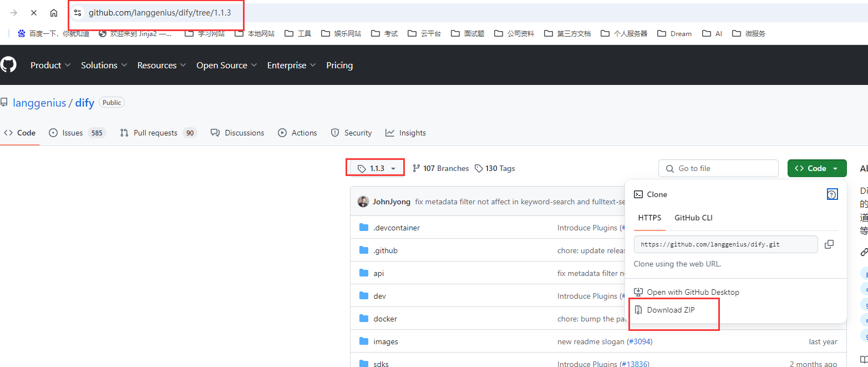Open the 面试题 bookmark folder
868x367 pixels.
tap(468, 33)
